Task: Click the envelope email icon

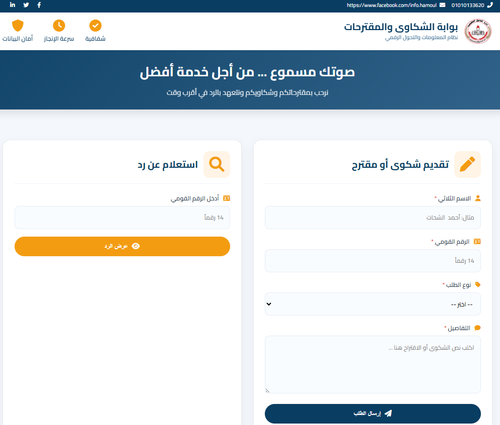Action: click(442, 5)
